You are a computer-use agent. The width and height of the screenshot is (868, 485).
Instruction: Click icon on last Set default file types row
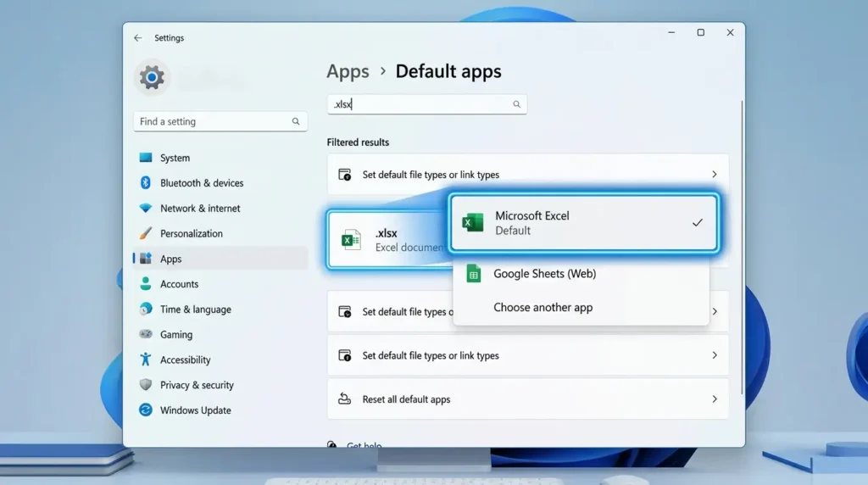click(x=344, y=355)
